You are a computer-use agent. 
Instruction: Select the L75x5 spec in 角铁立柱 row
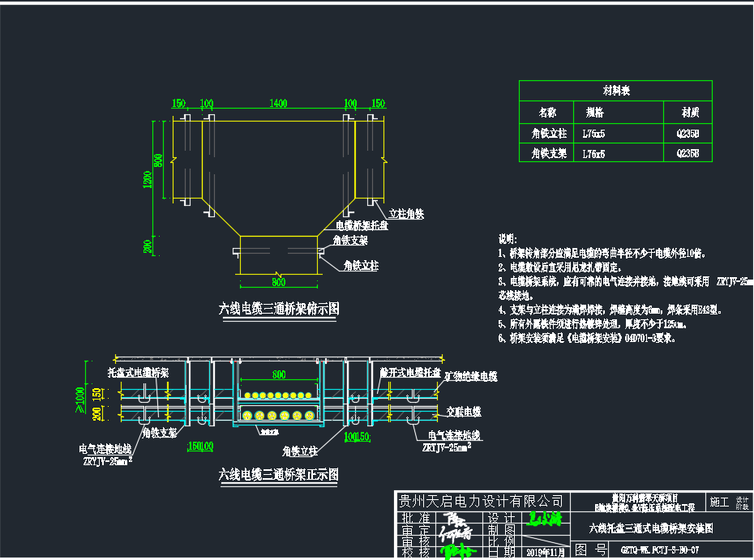tap(593, 134)
